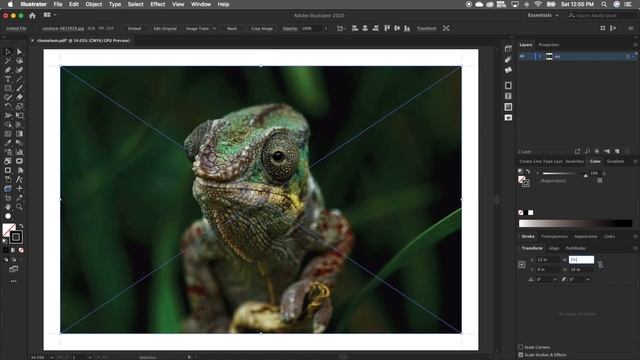Viewport: 640px width, 360px height.
Task: Open the Window menu
Action: click(201, 4)
